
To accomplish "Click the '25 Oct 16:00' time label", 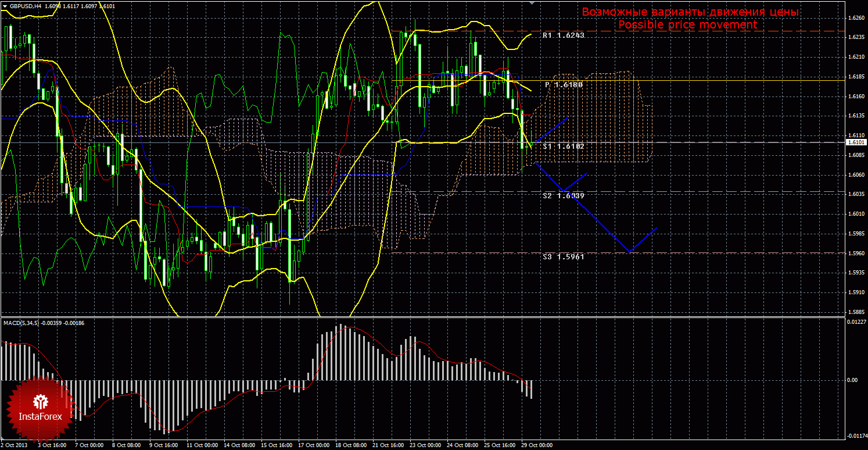I will click(x=500, y=445).
